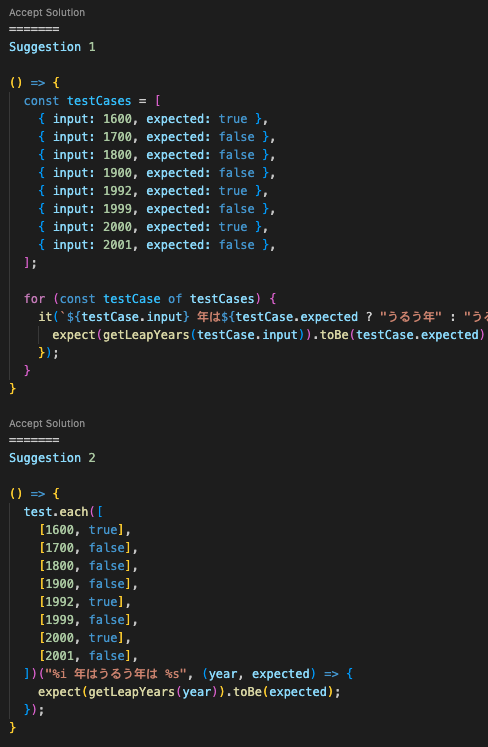Click the line with input: 1700
This screenshot has height=747, width=488.
pos(156,137)
